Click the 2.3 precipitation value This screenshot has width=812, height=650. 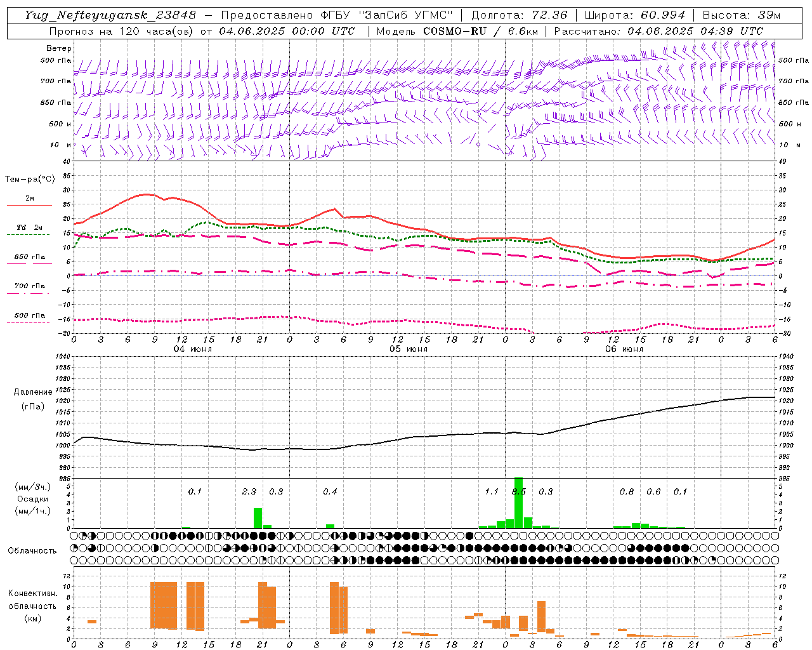[249, 492]
